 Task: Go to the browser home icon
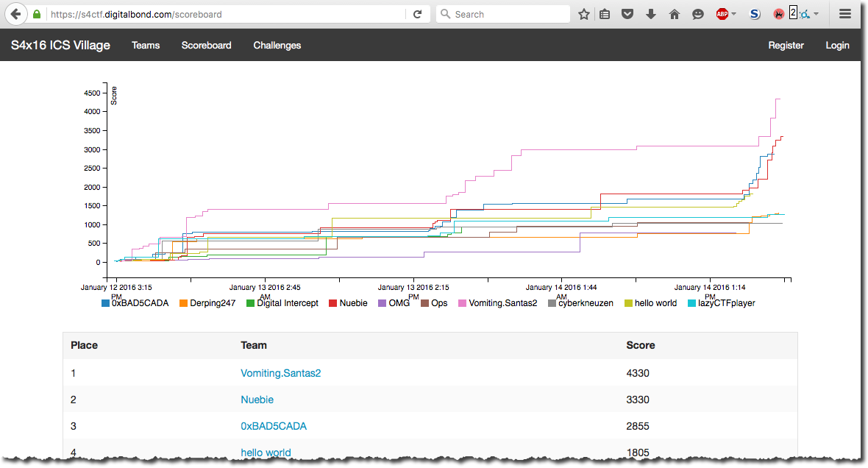pyautogui.click(x=674, y=14)
